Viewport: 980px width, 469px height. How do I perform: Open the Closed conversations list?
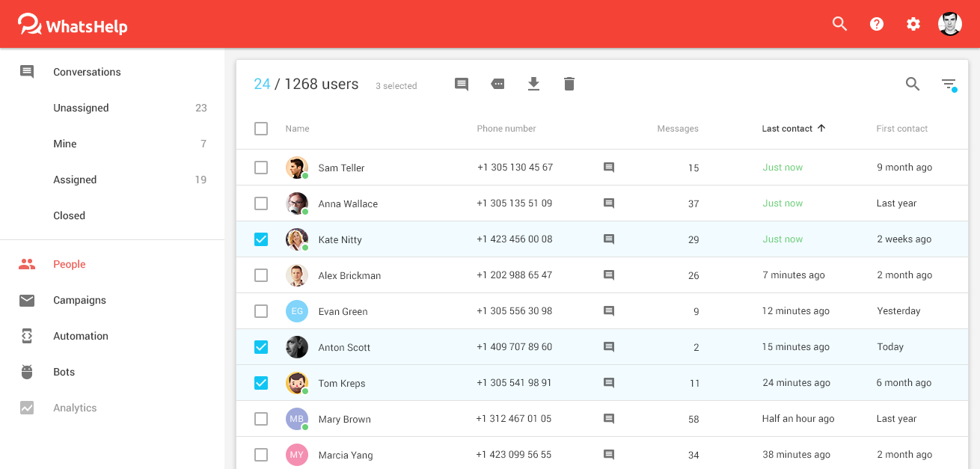point(69,215)
